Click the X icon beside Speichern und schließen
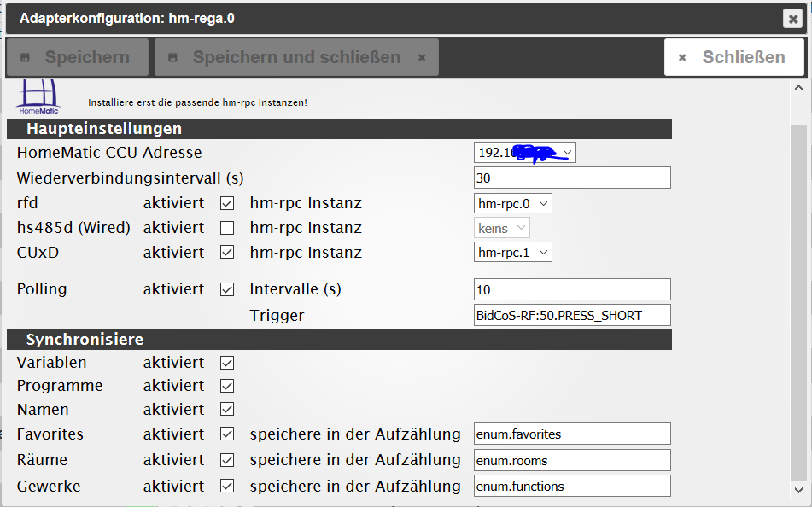Image resolution: width=812 pixels, height=507 pixels. tap(422, 58)
